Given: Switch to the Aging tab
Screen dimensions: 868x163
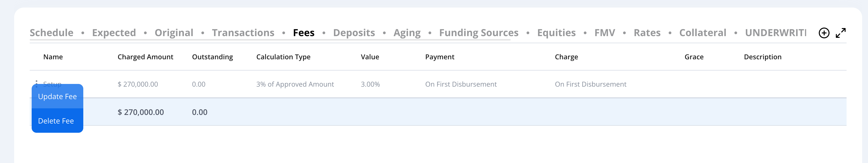Looking at the screenshot, I should (407, 33).
